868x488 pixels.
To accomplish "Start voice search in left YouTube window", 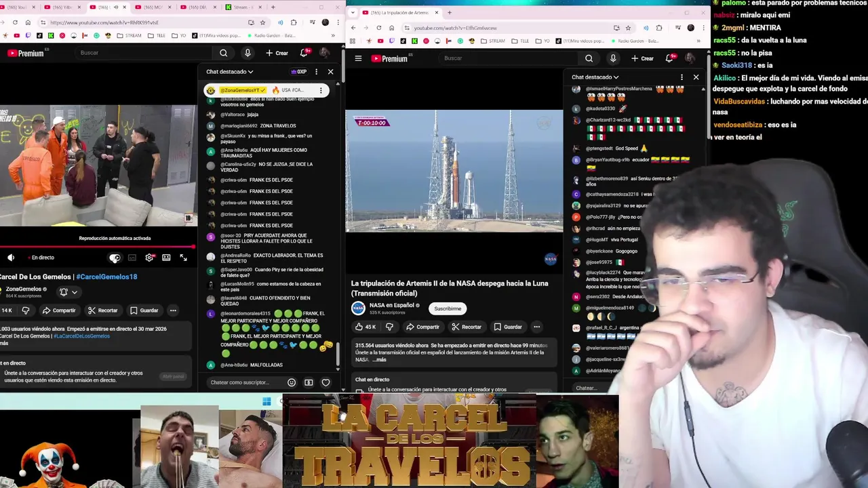I will (x=248, y=53).
